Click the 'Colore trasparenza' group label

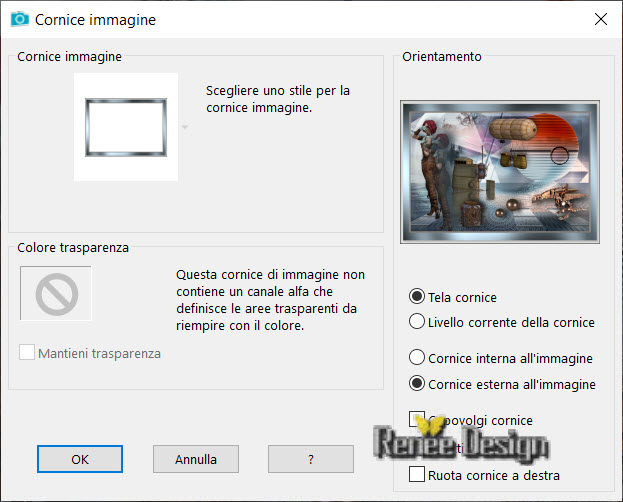pos(73,248)
